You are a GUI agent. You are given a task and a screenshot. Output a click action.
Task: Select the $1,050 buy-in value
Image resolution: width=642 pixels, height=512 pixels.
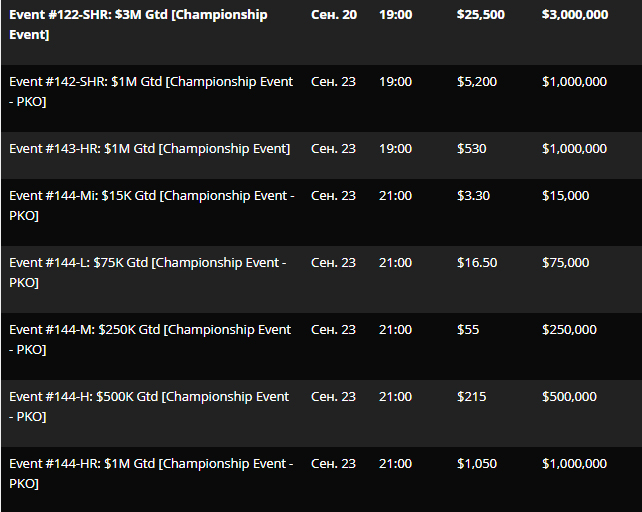477,464
